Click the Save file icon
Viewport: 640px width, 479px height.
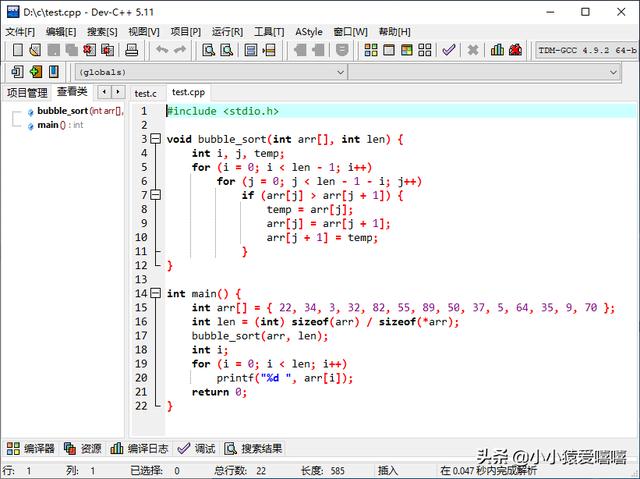click(53, 50)
